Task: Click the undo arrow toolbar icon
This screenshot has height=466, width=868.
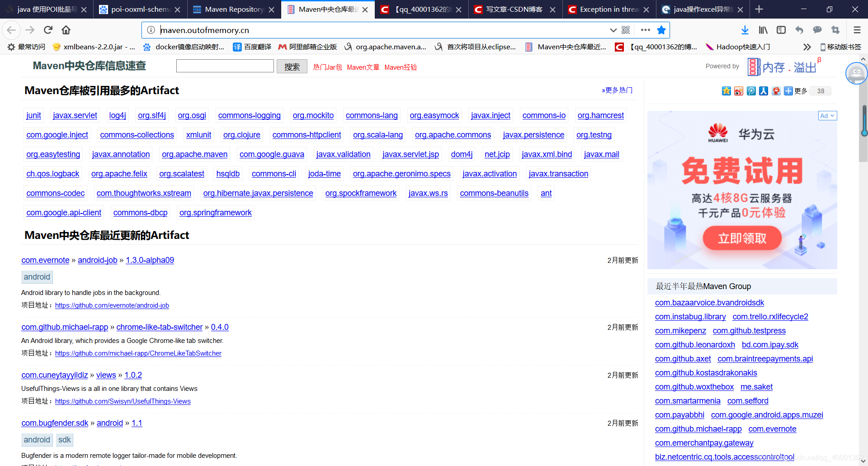Action: [x=799, y=30]
